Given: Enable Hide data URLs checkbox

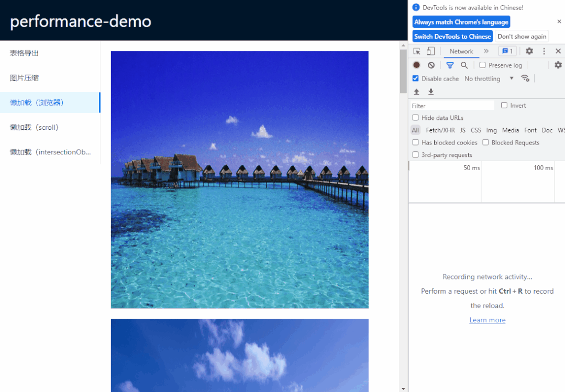Looking at the screenshot, I should [415, 117].
